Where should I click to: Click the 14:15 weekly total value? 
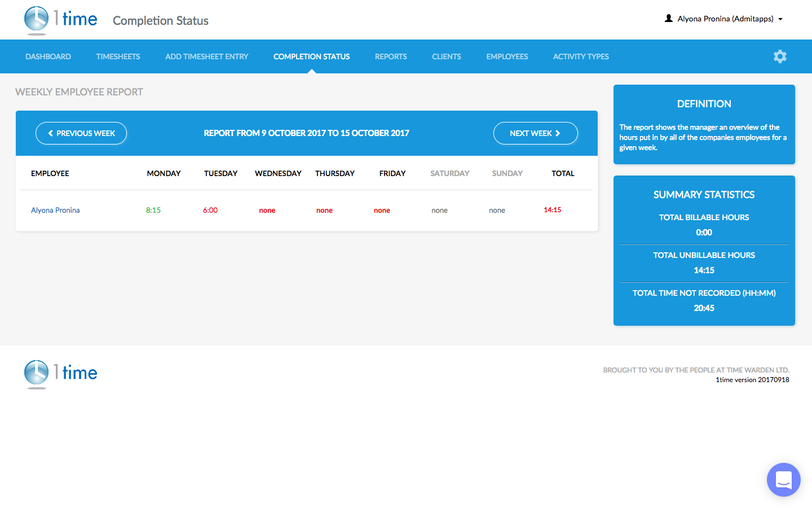553,210
